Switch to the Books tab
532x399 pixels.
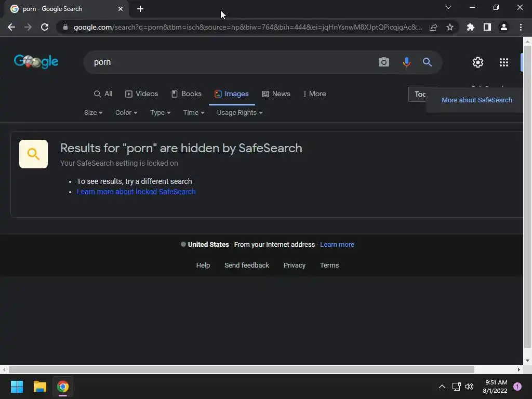pyautogui.click(x=187, y=94)
